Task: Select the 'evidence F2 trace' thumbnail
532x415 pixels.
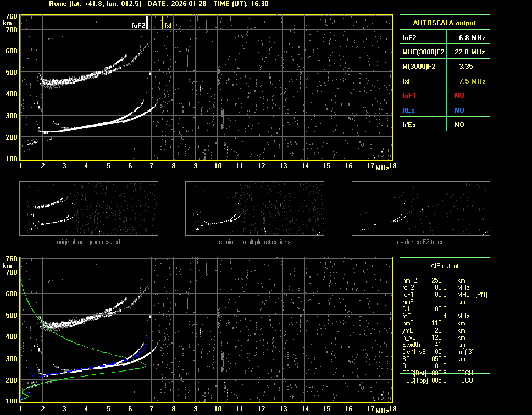Action: (x=420, y=209)
